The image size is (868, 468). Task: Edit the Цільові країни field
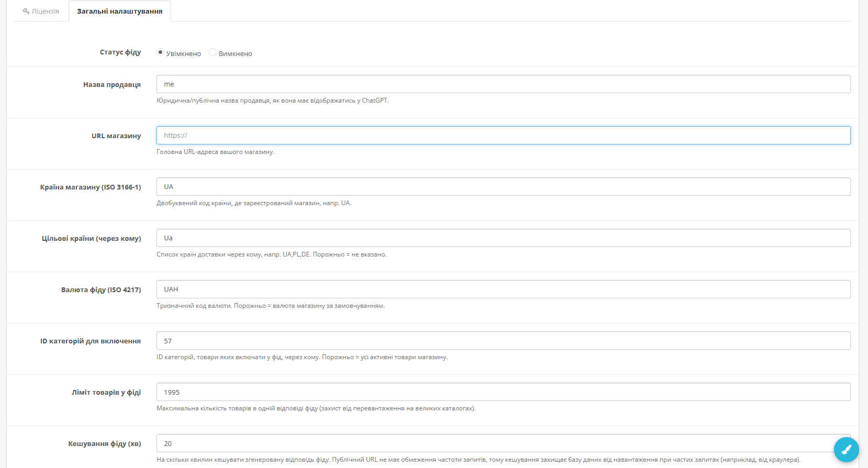(x=503, y=238)
